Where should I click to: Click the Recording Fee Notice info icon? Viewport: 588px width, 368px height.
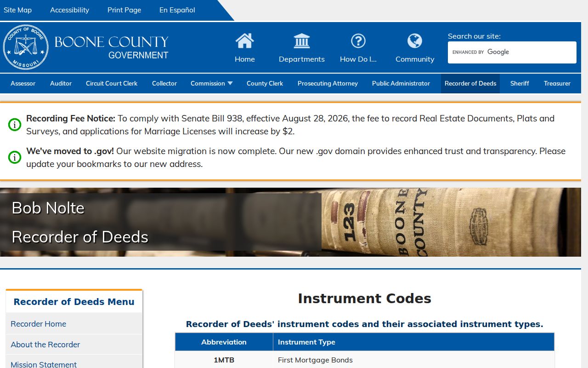click(x=15, y=125)
